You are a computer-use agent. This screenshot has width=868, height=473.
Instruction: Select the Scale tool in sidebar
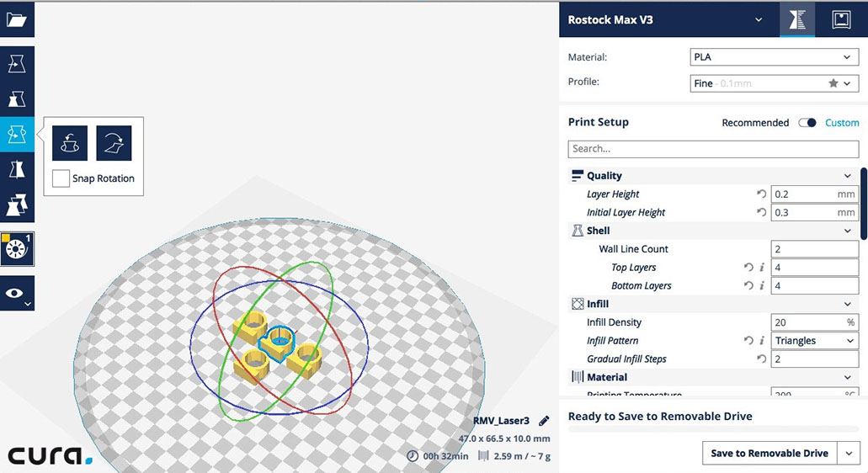(17, 99)
